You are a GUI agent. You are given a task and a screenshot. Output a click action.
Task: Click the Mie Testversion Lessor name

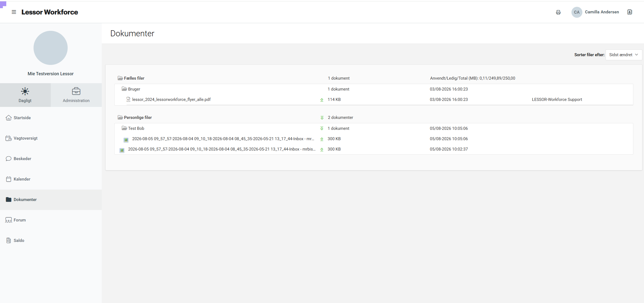(x=50, y=74)
